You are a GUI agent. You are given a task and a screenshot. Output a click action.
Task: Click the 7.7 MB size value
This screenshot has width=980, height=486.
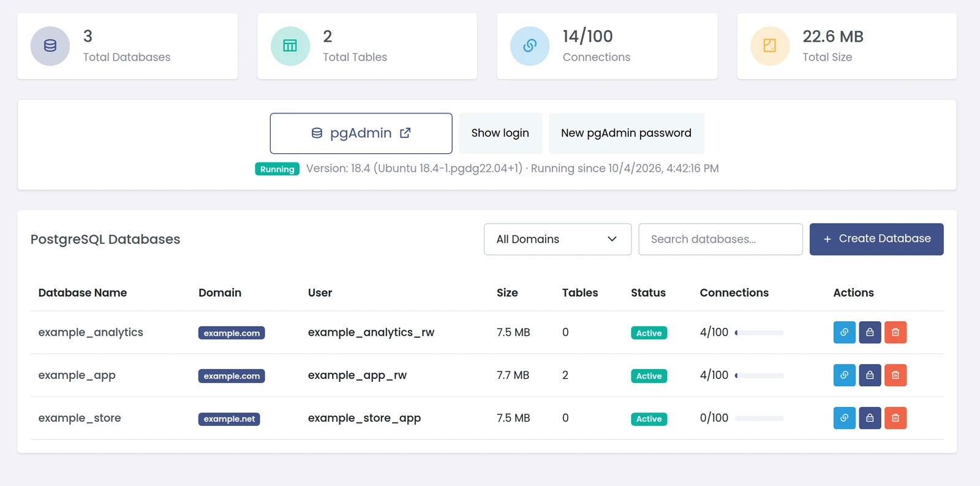click(x=513, y=375)
